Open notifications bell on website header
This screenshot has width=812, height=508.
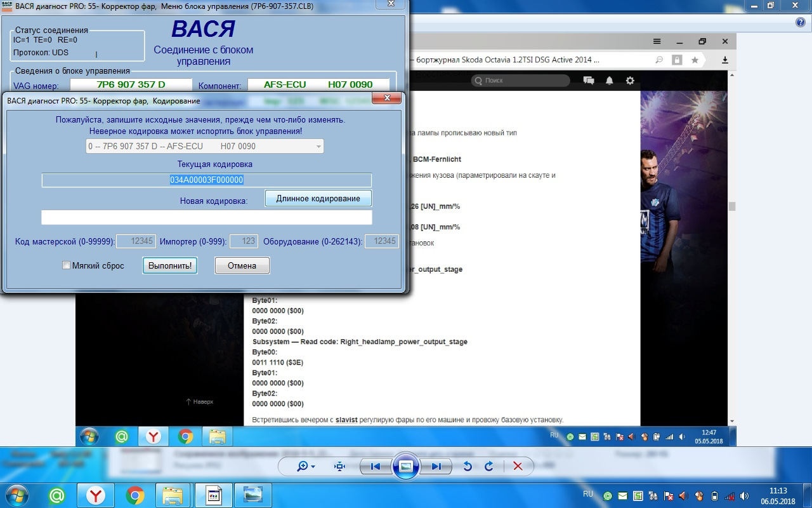[x=610, y=81]
